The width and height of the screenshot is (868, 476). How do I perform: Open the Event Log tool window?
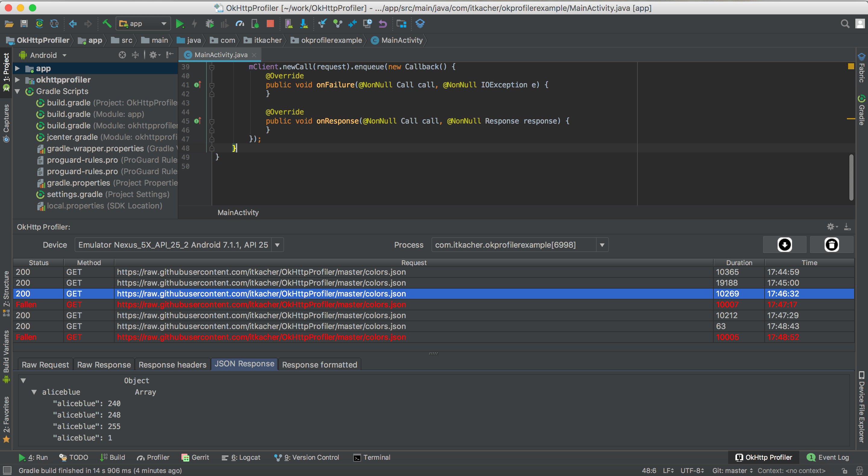(x=828, y=457)
